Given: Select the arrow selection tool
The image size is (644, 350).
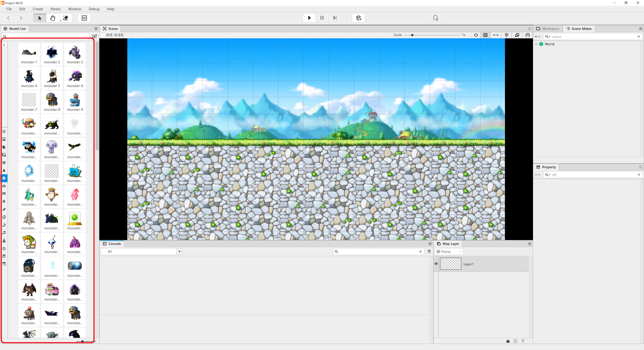Looking at the screenshot, I should [40, 18].
